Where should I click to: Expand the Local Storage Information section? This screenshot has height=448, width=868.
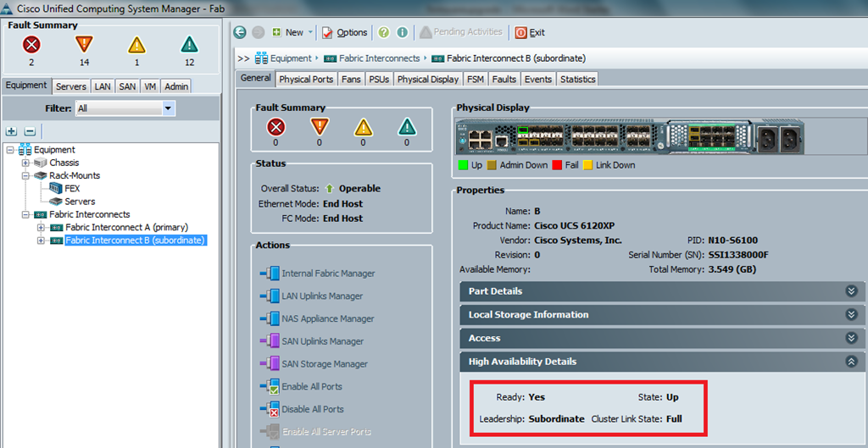[663, 314]
